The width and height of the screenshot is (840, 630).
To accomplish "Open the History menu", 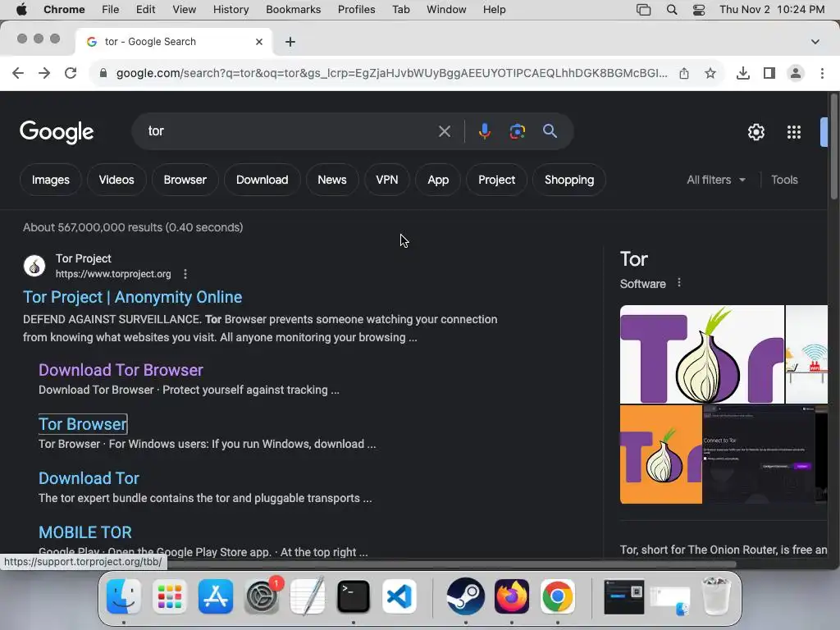I will pyautogui.click(x=231, y=10).
